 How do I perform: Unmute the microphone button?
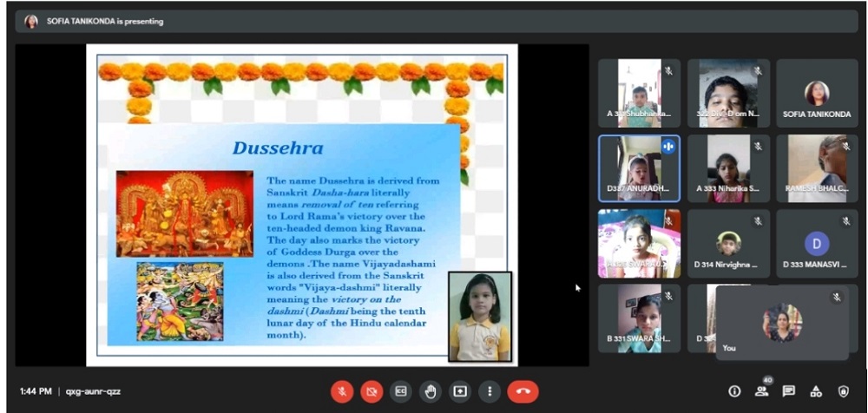click(342, 391)
